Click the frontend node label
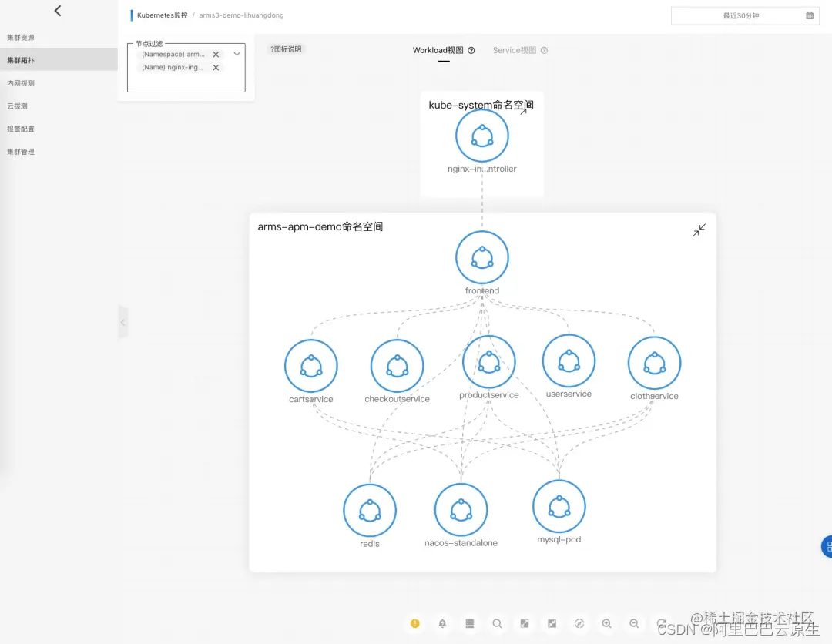The width and height of the screenshot is (832, 644). 481,290
